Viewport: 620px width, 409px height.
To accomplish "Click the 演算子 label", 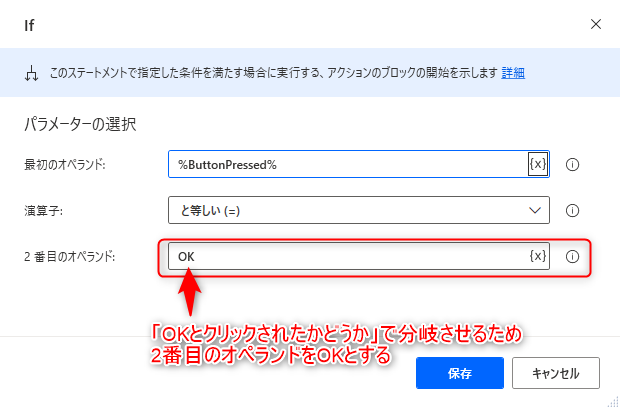I will tap(43, 211).
